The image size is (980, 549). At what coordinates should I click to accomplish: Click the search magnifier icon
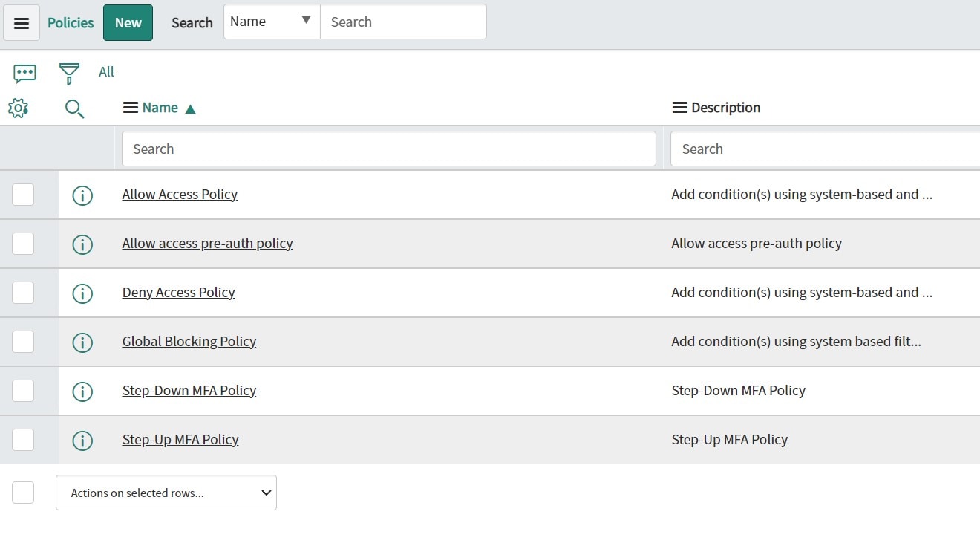74,108
